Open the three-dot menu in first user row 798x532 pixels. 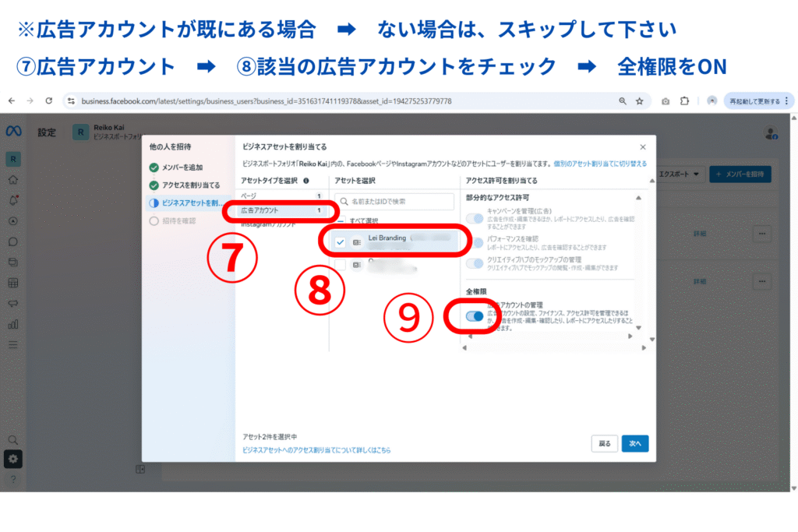click(x=761, y=233)
